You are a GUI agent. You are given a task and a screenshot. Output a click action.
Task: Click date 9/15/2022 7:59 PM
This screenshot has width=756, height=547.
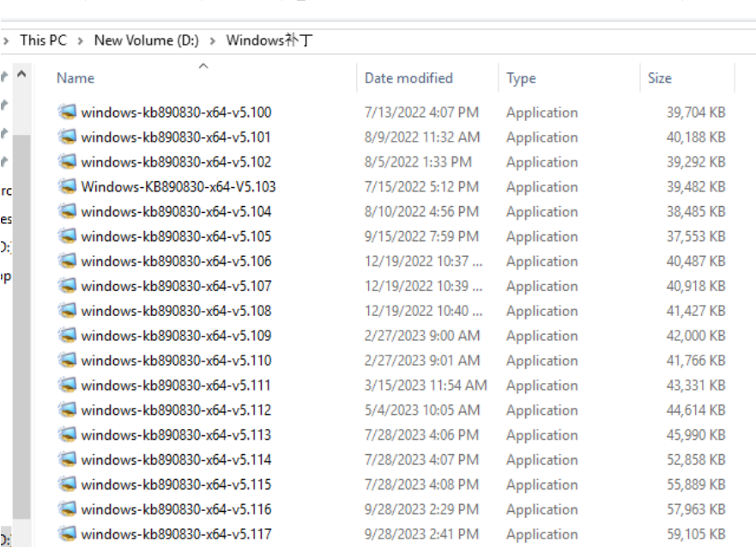pyautogui.click(x=422, y=237)
